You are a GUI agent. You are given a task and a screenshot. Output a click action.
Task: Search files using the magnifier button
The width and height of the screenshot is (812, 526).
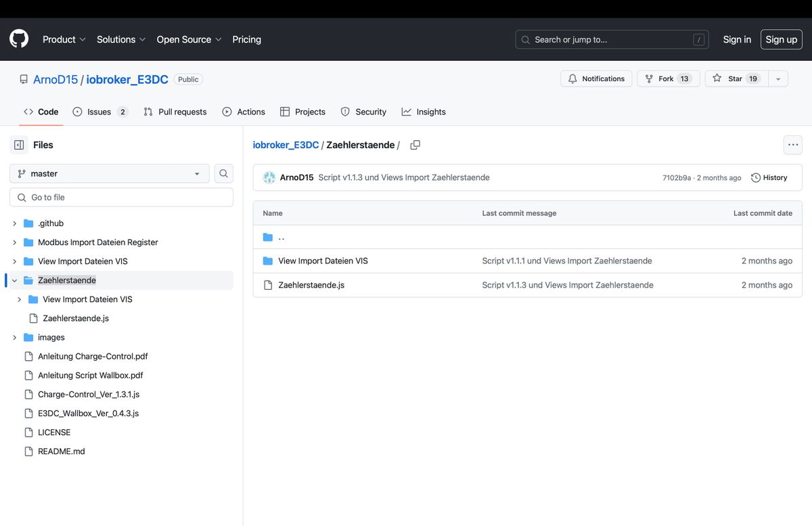[224, 173]
